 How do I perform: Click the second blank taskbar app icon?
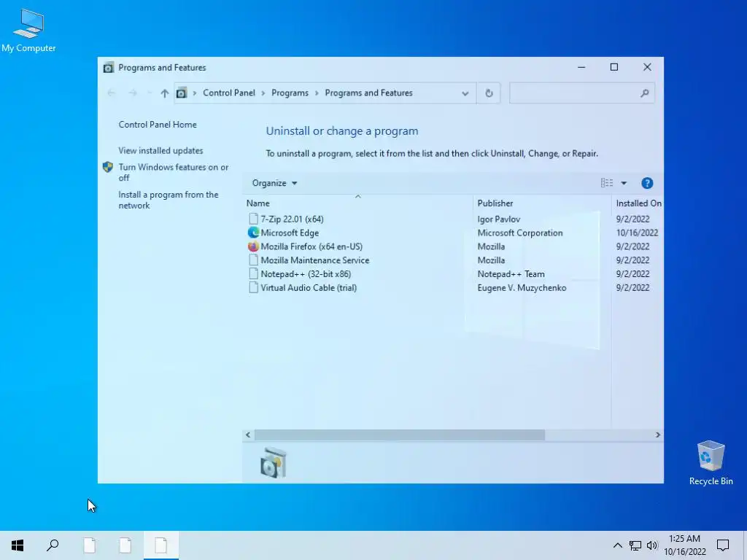(x=125, y=545)
